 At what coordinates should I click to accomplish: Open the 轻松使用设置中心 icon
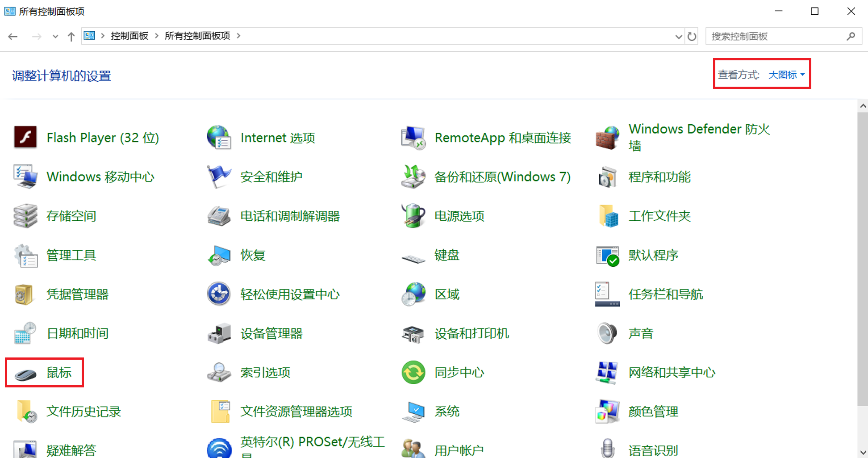219,294
